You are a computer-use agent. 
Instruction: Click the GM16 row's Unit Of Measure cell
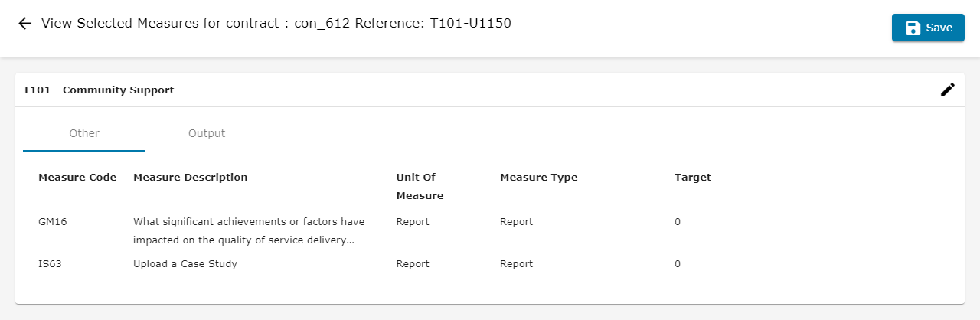tap(413, 222)
